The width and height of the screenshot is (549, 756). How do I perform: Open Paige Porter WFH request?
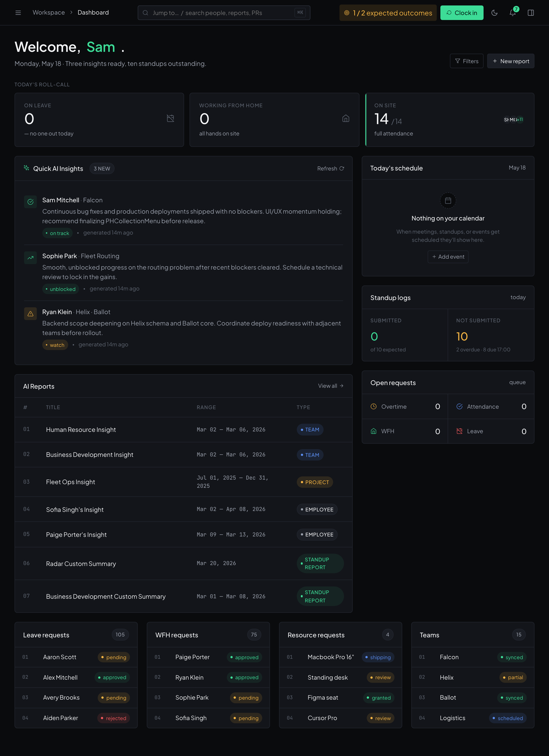point(208,657)
